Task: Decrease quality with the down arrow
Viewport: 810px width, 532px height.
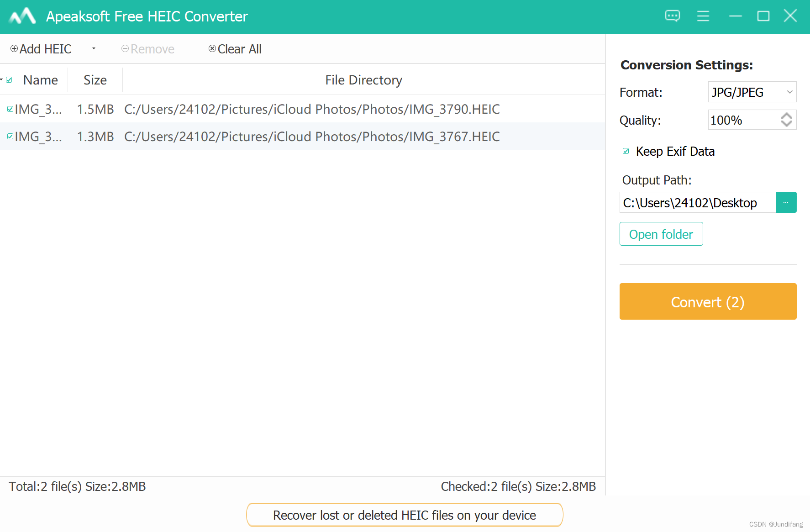Action: coord(786,124)
